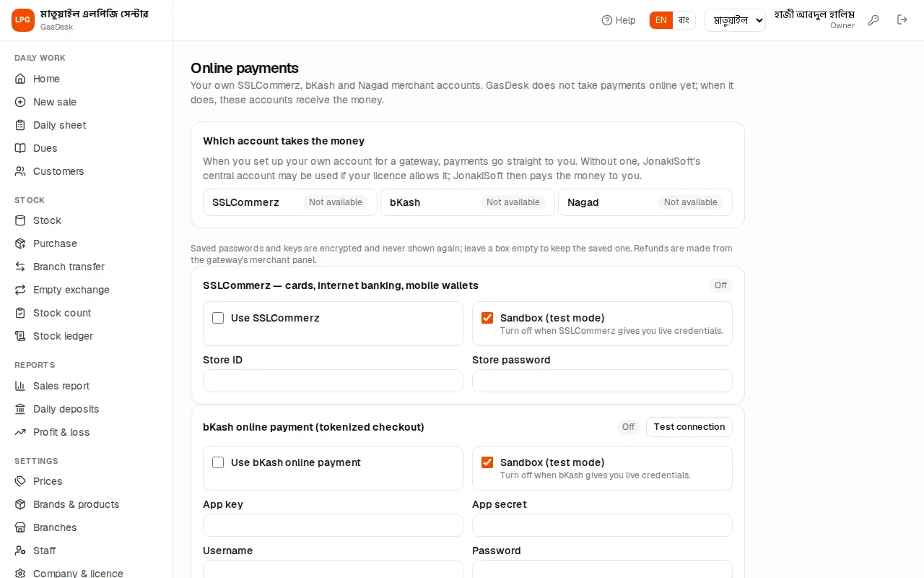The width and height of the screenshot is (924, 578).
Task: Click the Empty exchange swap icon
Action: pos(20,290)
